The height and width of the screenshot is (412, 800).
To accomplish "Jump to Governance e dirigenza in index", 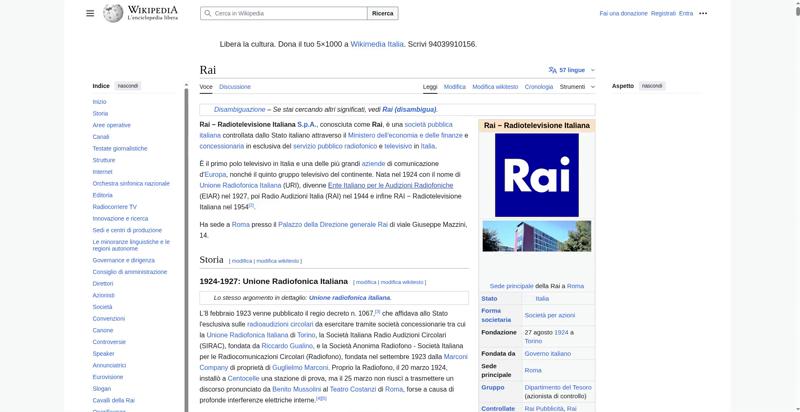I will tap(123, 261).
